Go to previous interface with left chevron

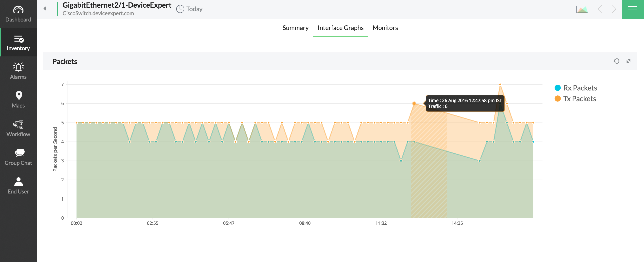pos(600,10)
